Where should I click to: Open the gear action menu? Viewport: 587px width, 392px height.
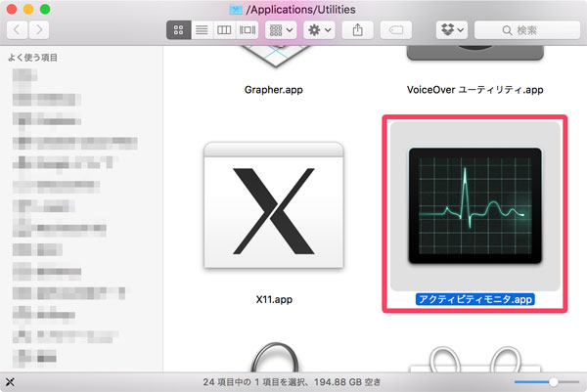click(x=319, y=30)
